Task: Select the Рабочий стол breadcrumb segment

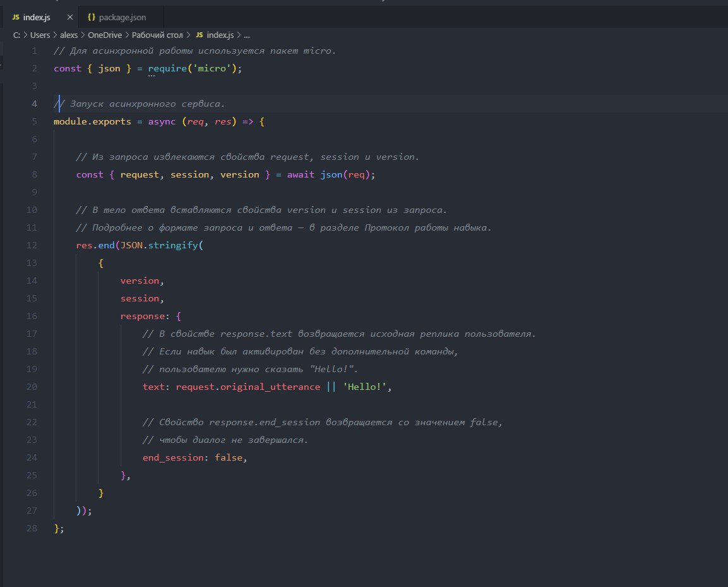Action: pos(157,35)
